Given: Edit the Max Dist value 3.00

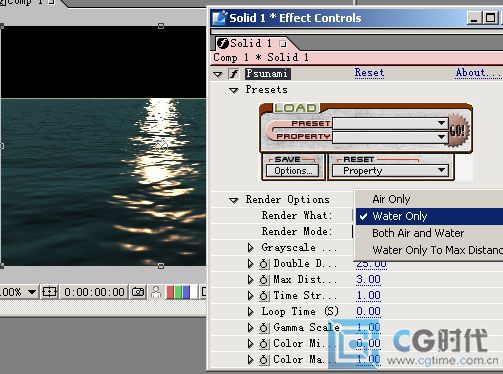Looking at the screenshot, I should (x=368, y=279).
